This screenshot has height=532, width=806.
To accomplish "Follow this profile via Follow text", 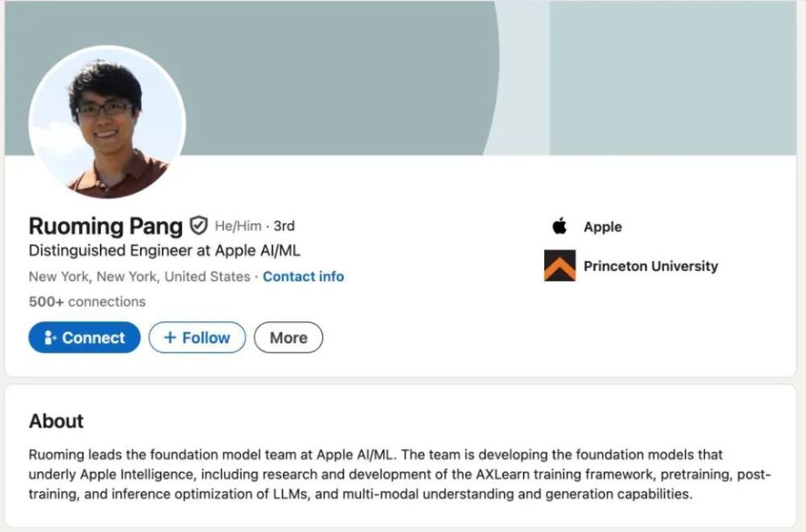I will (206, 337).
